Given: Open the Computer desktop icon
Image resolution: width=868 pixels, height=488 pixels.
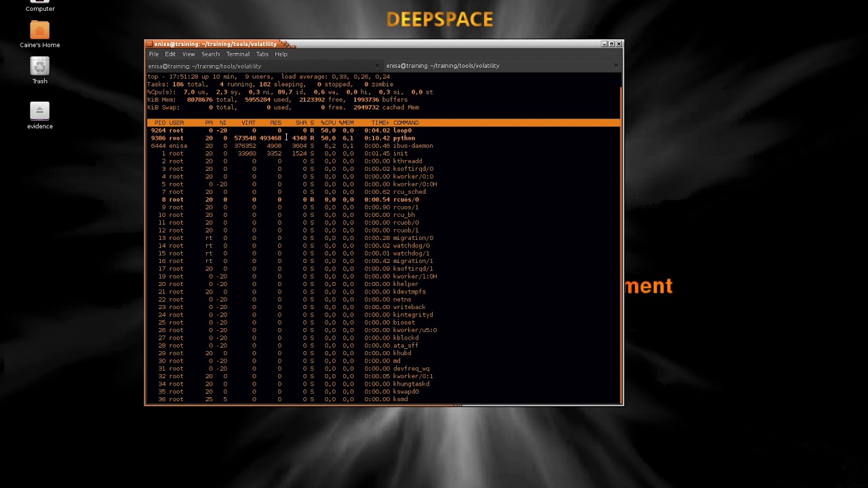Looking at the screenshot, I should tap(40, 5).
